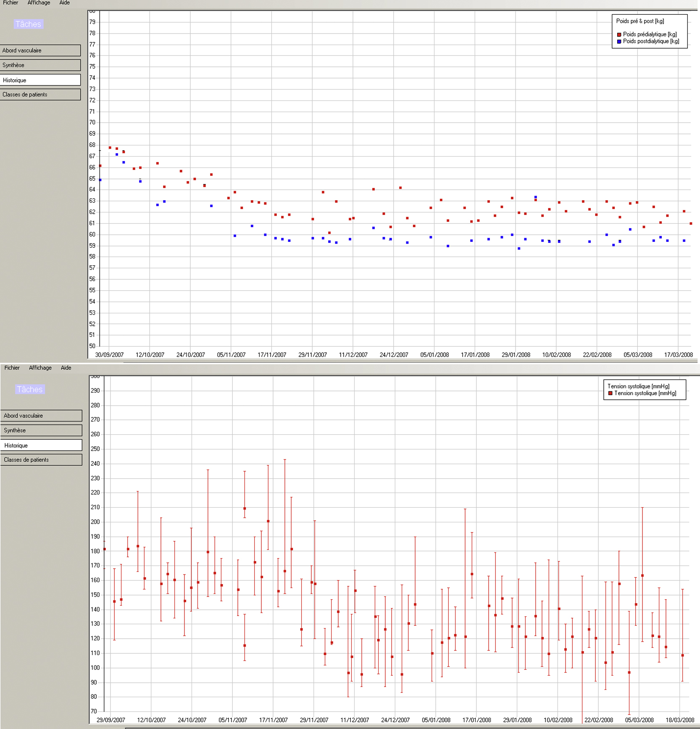Click Tension systolique [mmHg] legend title
700x729 pixels.
pos(638,386)
